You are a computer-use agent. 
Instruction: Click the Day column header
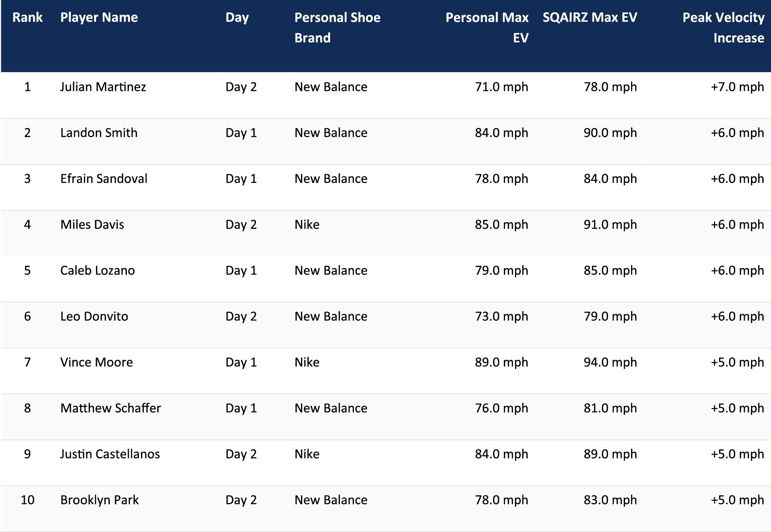pyautogui.click(x=237, y=18)
